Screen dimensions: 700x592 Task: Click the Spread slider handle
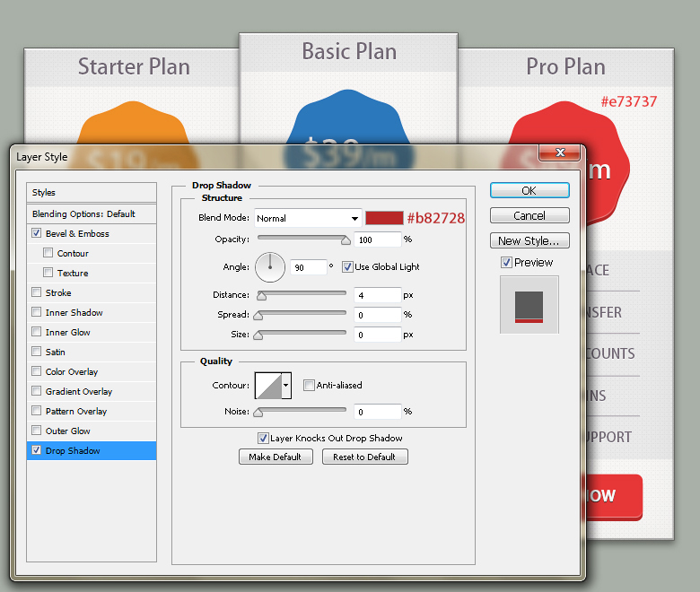coord(258,316)
